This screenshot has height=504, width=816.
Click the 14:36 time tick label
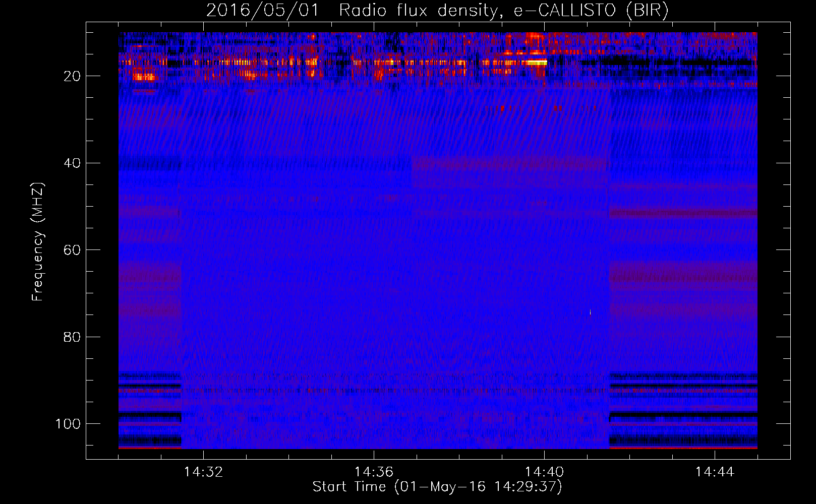374,472
